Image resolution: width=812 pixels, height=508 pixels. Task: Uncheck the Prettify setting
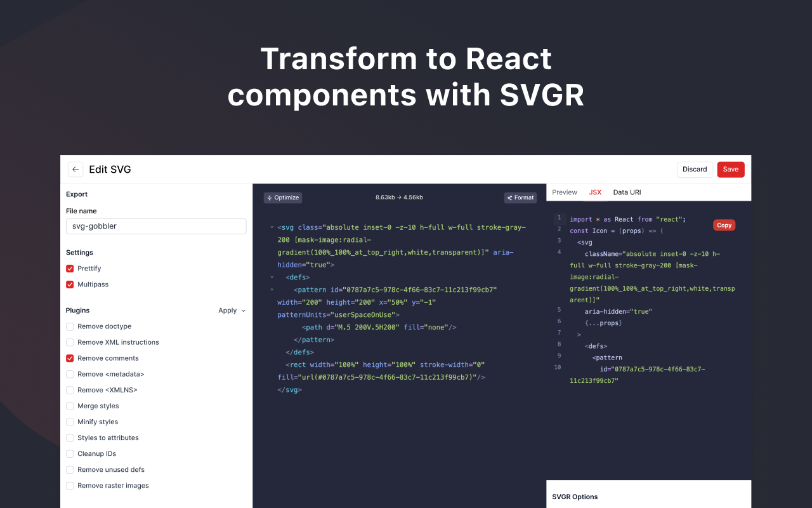tap(70, 269)
